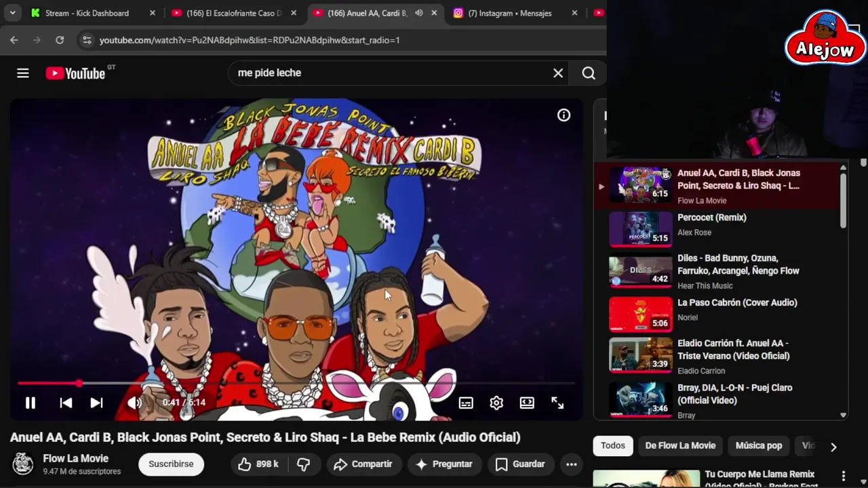The height and width of the screenshot is (488, 868).
Task: Clear the search box with X
Action: [x=558, y=73]
